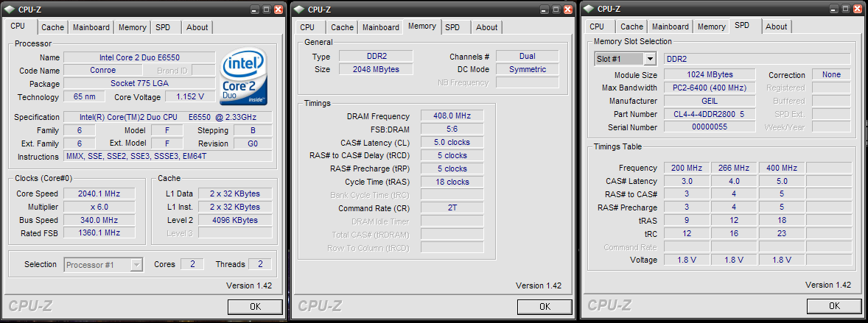The image size is (868, 323).
Task: Click OK button in left CPU window
Action: (x=255, y=307)
